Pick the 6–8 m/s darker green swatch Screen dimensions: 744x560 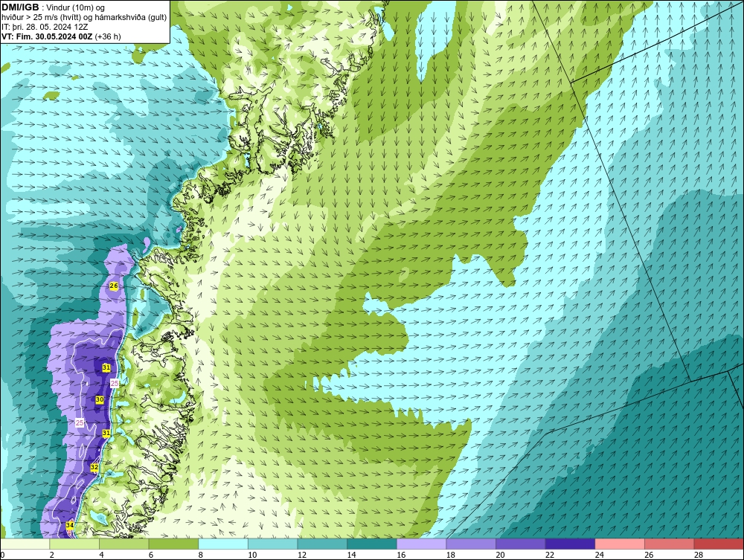point(173,544)
